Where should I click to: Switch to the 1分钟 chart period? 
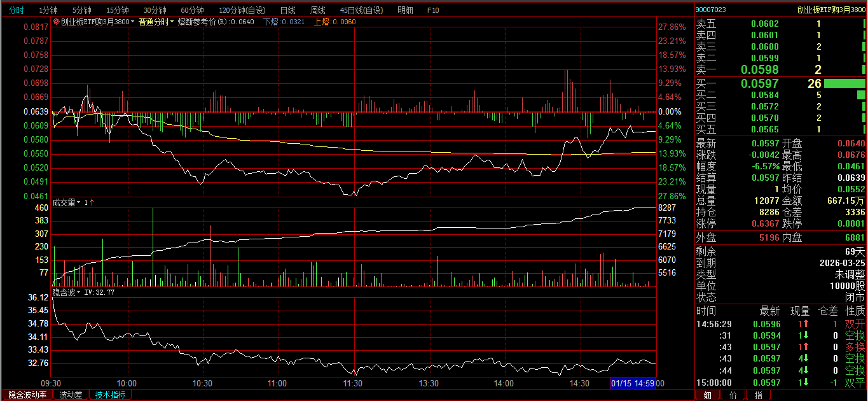(x=48, y=10)
